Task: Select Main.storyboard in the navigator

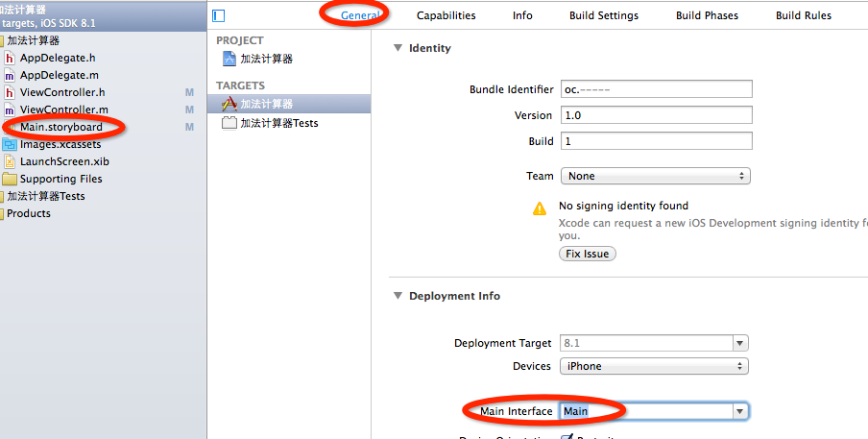Action: click(x=60, y=128)
